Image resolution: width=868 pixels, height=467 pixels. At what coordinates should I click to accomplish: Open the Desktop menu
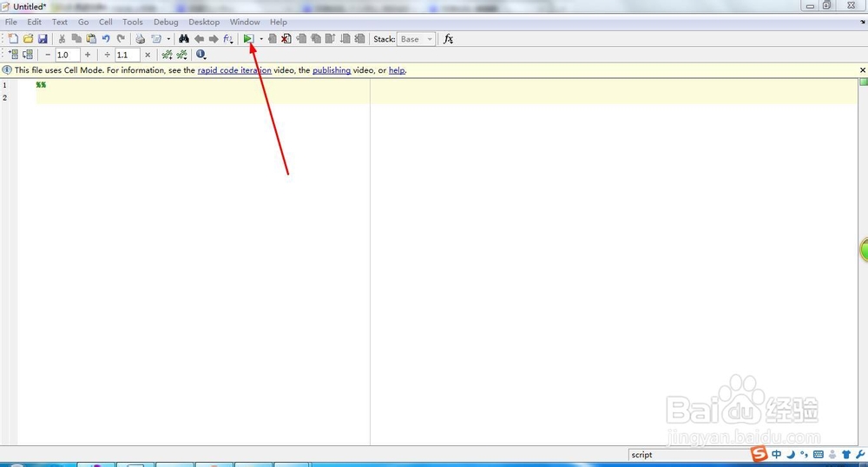[204, 22]
